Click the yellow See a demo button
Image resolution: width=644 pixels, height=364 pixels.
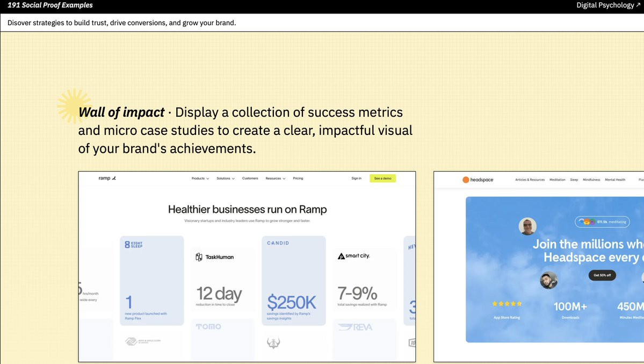click(383, 179)
